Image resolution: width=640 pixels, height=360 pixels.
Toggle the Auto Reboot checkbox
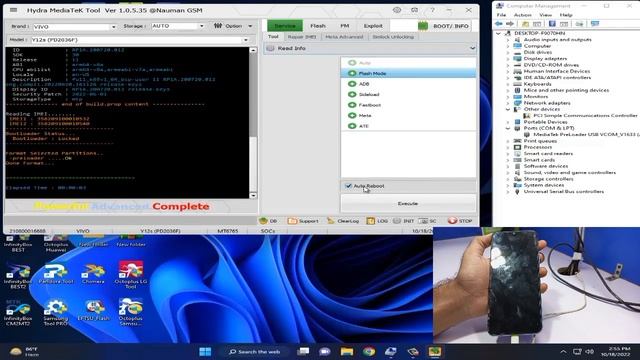pyautogui.click(x=348, y=186)
